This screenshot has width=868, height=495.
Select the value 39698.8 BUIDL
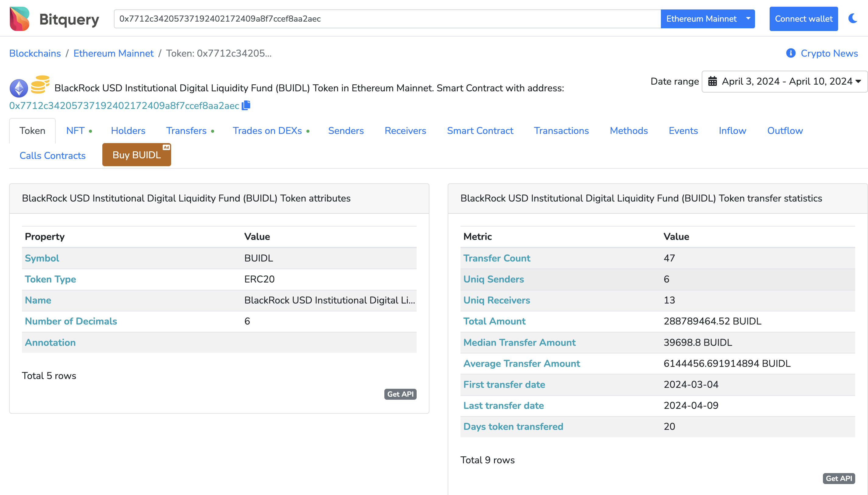click(x=697, y=343)
